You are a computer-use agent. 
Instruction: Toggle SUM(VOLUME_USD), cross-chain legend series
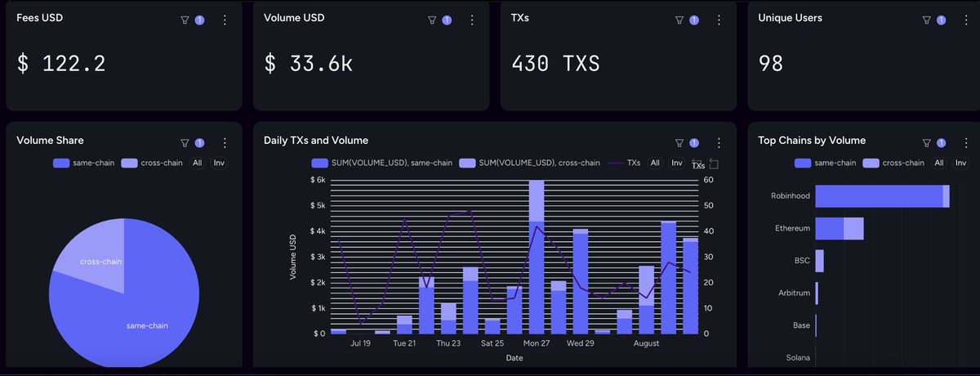pyautogui.click(x=530, y=163)
